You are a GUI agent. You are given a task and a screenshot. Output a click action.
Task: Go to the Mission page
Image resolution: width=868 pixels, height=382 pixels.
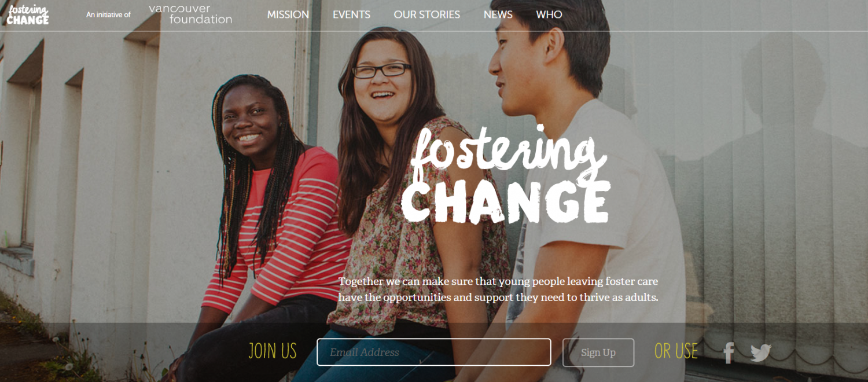[x=288, y=14]
